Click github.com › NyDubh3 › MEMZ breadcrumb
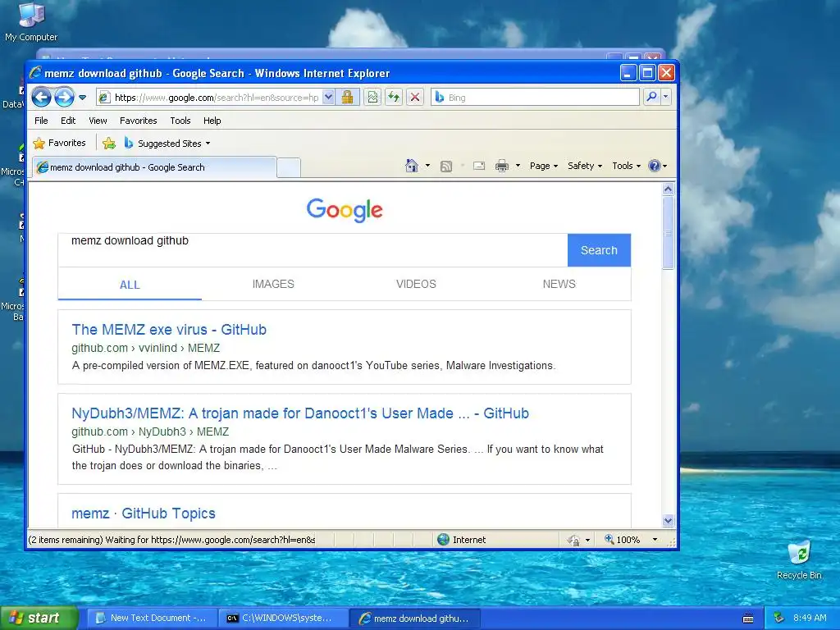 click(x=150, y=431)
